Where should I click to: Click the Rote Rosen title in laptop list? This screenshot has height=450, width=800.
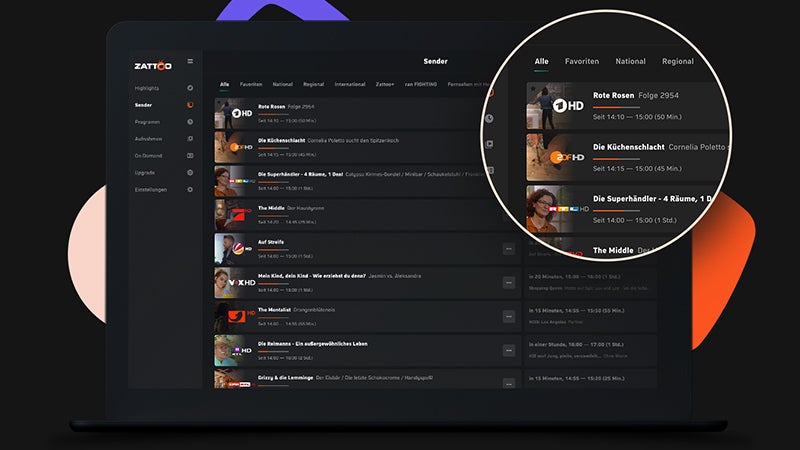coord(271,107)
